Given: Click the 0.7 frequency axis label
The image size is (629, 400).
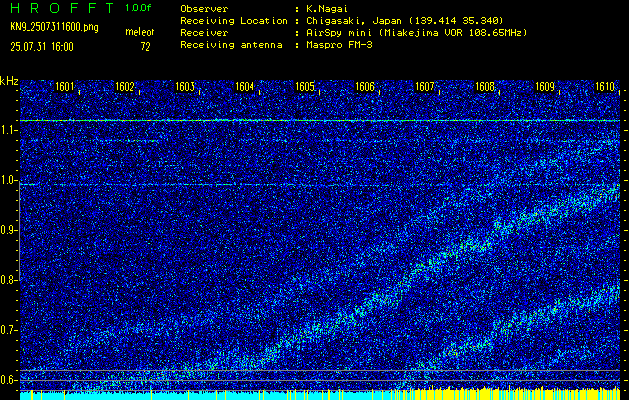Looking at the screenshot, I should tap(8, 330).
